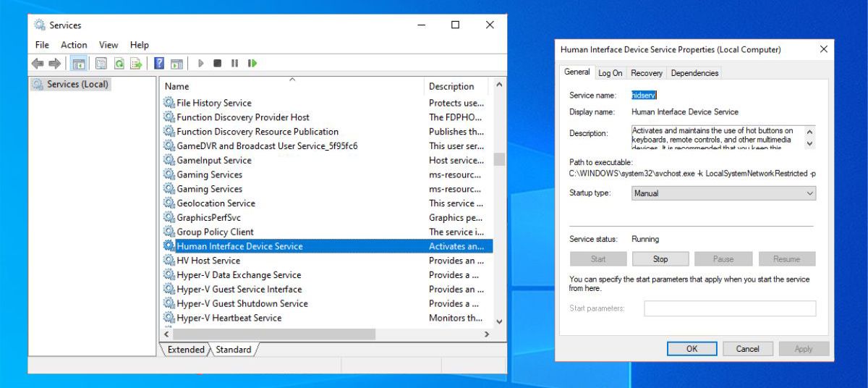Select Services (Local) tree node

pyautogui.click(x=71, y=85)
